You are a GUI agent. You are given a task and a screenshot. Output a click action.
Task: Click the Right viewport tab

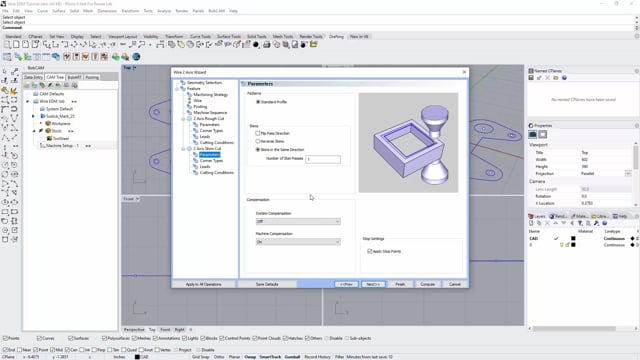[180, 330]
